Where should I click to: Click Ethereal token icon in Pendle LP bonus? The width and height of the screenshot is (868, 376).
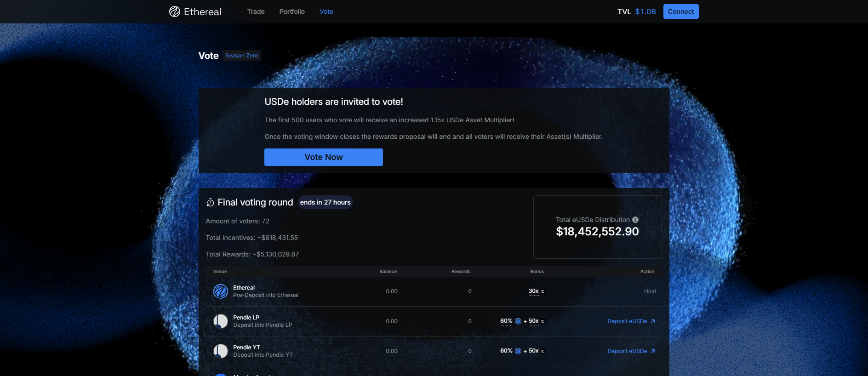[518, 321]
